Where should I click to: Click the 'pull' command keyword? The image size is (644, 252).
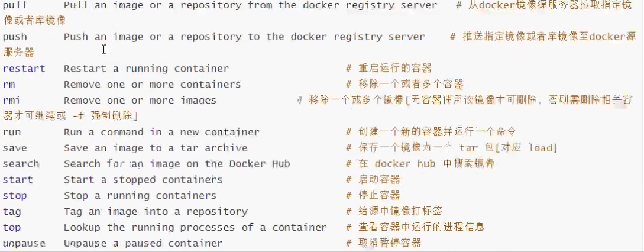point(15,6)
